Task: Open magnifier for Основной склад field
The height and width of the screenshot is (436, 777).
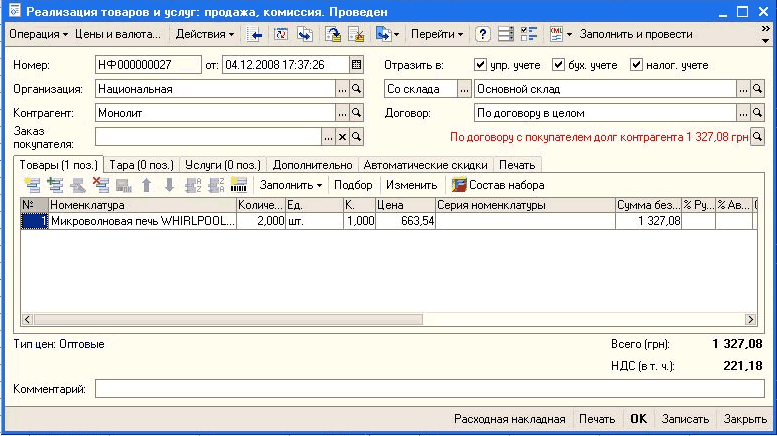Action: tap(757, 89)
